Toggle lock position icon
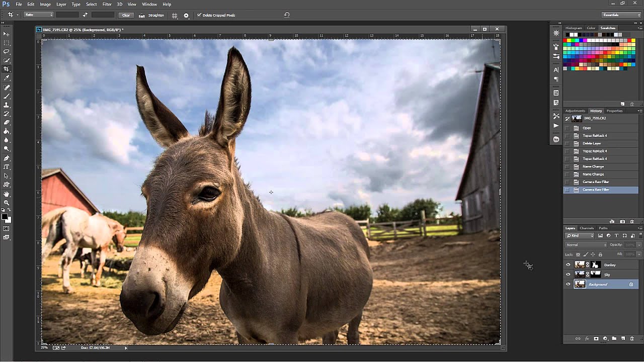This screenshot has width=644, height=362. (x=593, y=254)
